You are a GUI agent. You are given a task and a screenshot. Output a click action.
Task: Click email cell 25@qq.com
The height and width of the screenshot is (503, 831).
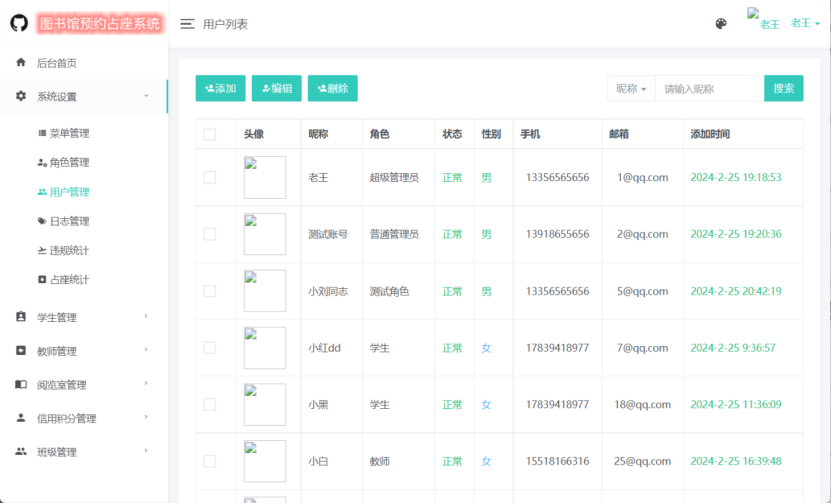coord(642,461)
